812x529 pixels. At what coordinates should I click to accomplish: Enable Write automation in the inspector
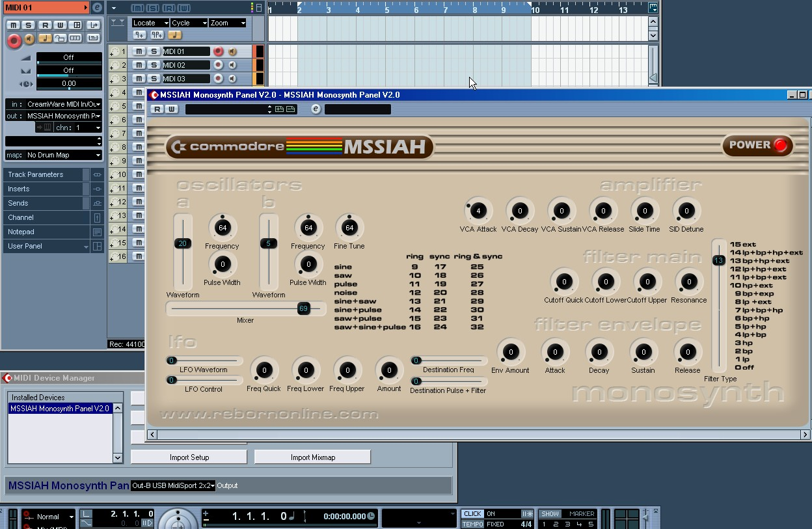61,25
